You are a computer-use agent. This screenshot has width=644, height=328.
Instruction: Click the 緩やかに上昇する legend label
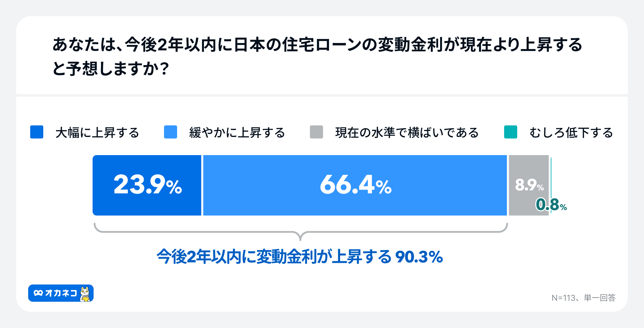(237, 133)
